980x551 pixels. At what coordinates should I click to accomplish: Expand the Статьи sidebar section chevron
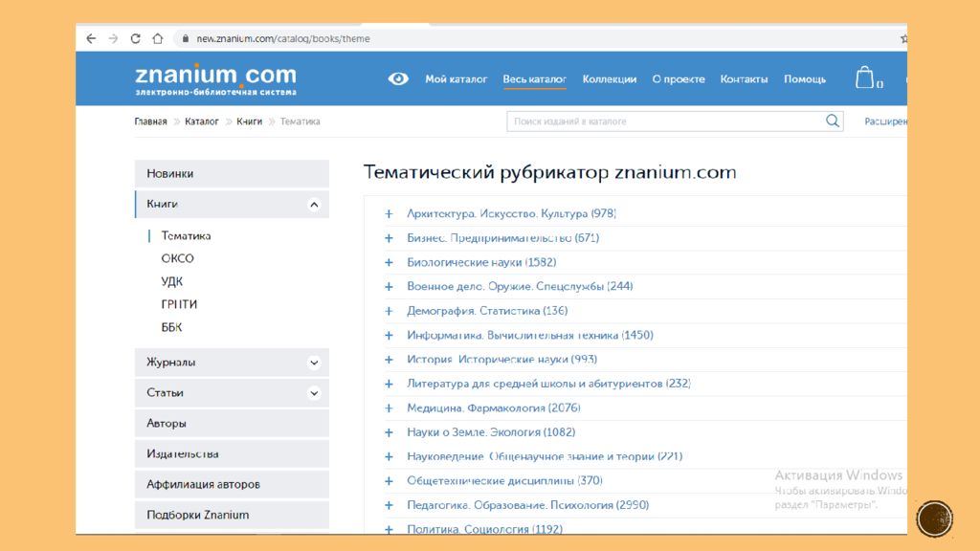[x=314, y=393]
